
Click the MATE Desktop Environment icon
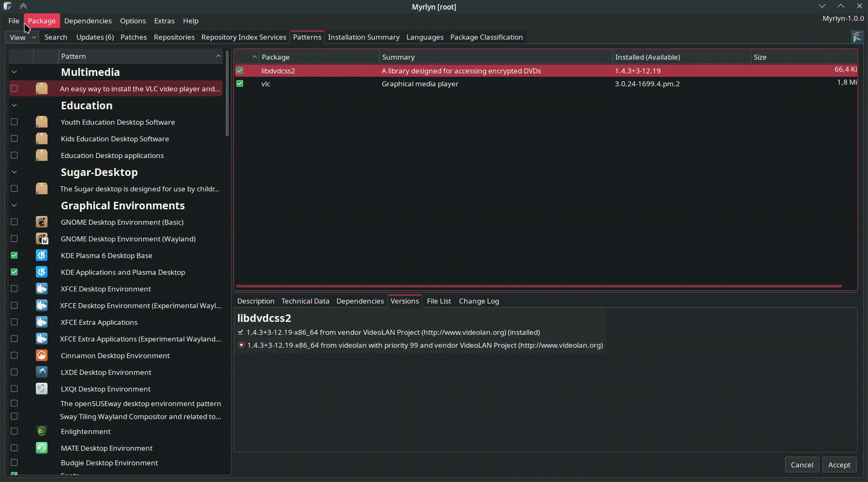tap(42, 448)
